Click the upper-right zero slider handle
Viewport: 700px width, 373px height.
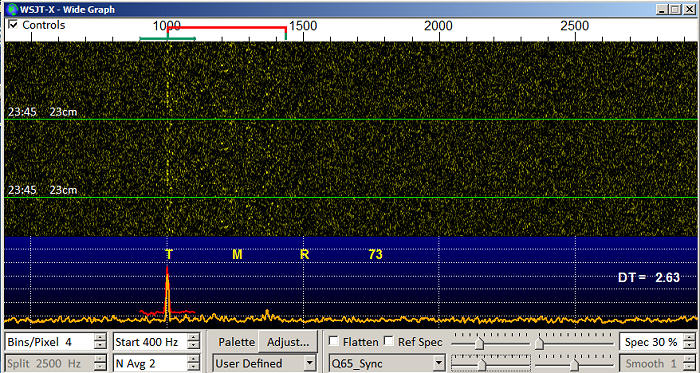click(x=539, y=344)
